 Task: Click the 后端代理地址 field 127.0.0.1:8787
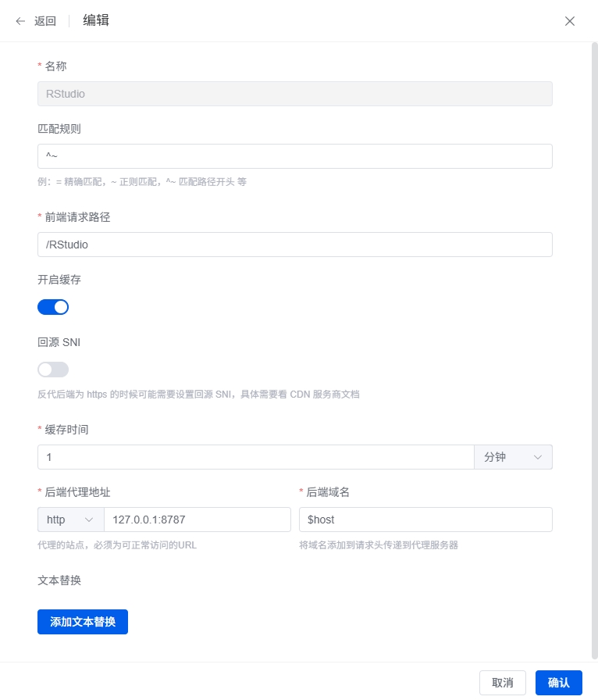(x=198, y=520)
